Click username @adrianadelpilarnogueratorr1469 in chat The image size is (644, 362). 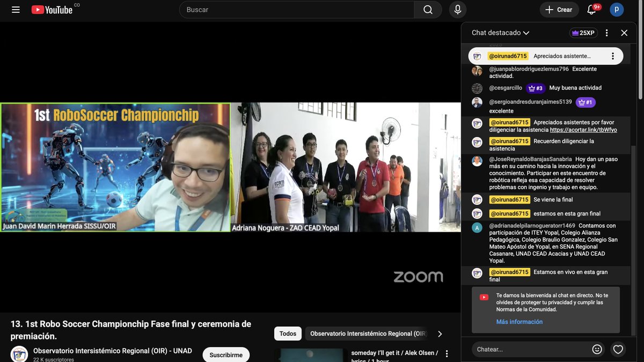coord(532,226)
